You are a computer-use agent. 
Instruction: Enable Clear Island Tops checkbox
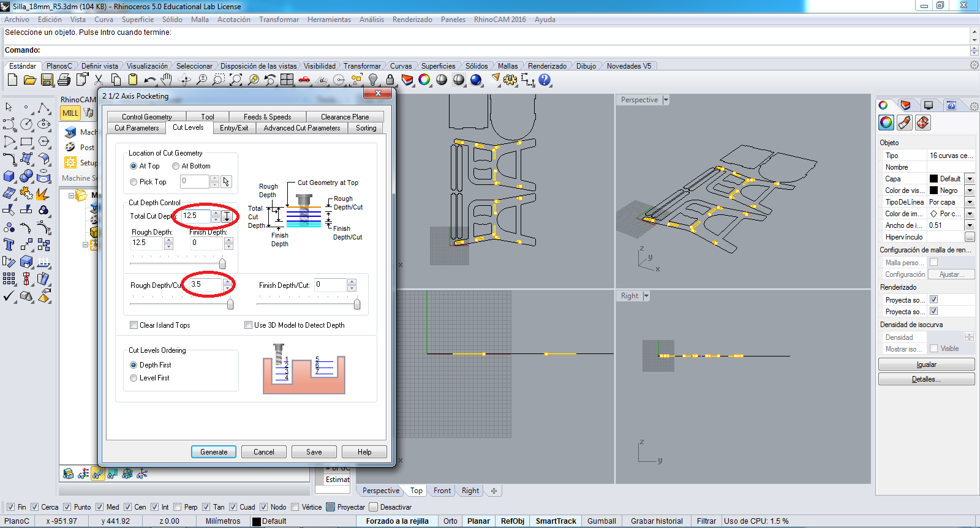[134, 325]
